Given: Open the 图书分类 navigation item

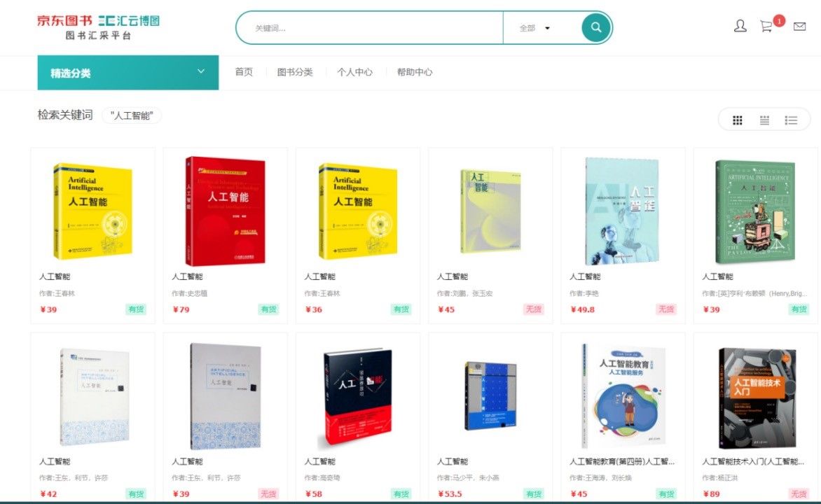Looking at the screenshot, I should [295, 72].
